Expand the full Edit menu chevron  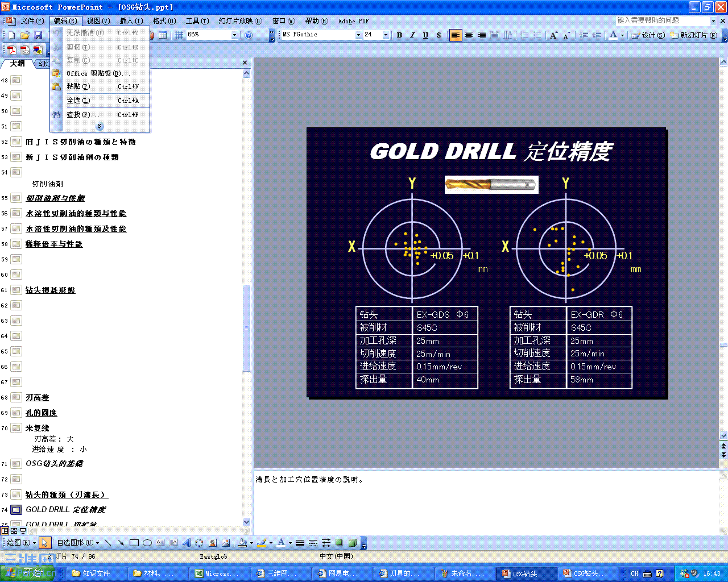[x=100, y=126]
